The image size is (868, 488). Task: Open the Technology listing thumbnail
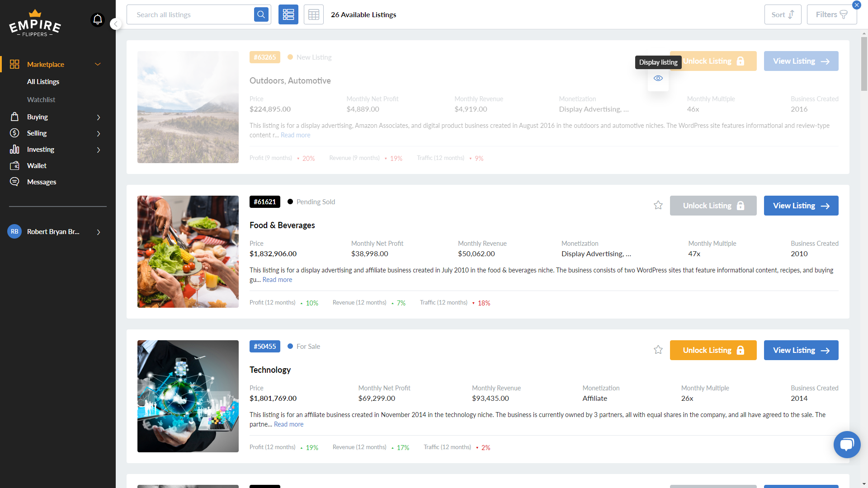[188, 396]
